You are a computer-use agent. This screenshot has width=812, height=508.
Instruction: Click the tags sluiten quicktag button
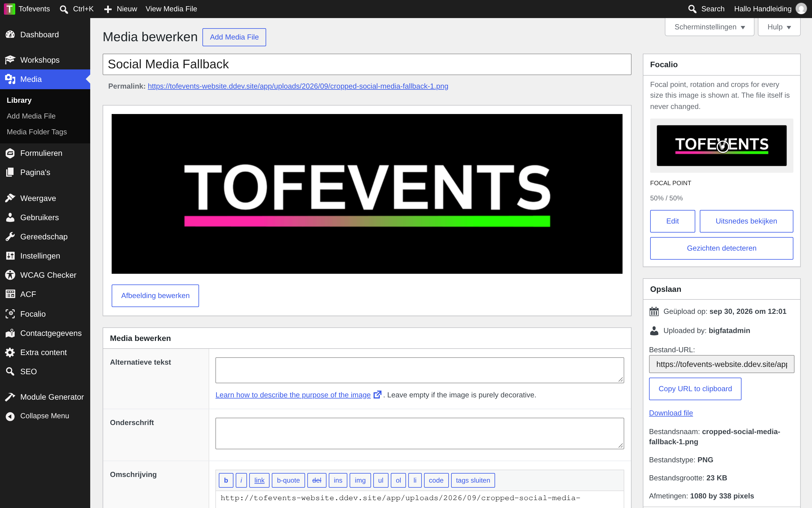click(473, 480)
